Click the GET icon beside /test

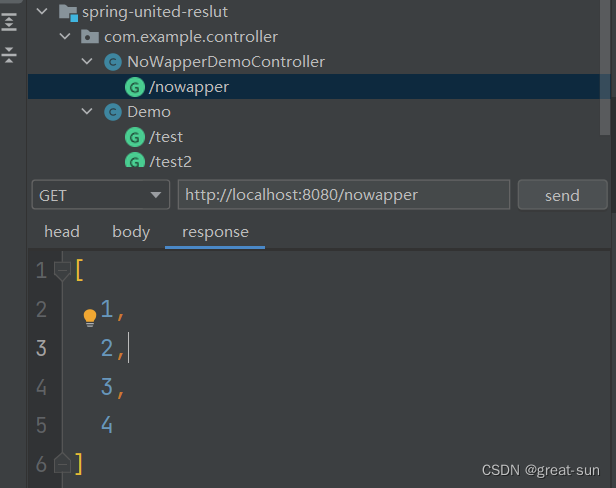pos(135,138)
